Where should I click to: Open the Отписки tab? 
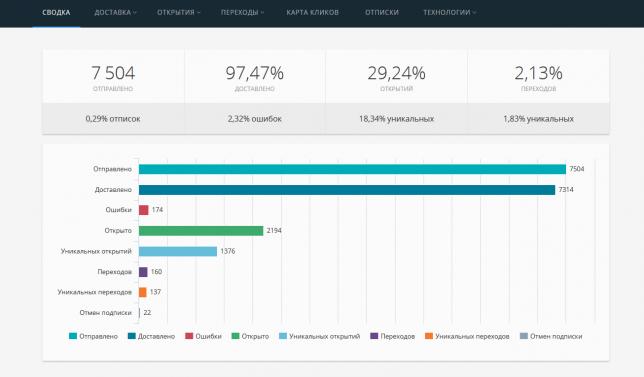[382, 12]
